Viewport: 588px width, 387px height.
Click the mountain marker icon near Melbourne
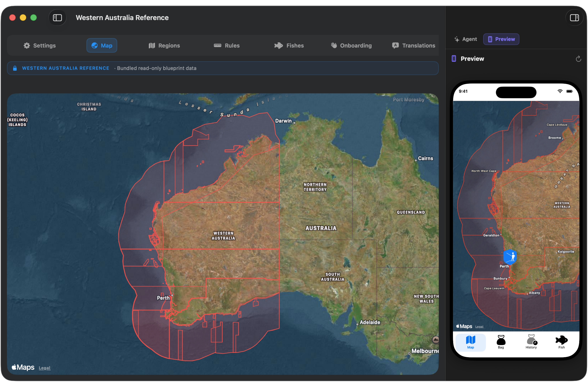click(x=435, y=340)
